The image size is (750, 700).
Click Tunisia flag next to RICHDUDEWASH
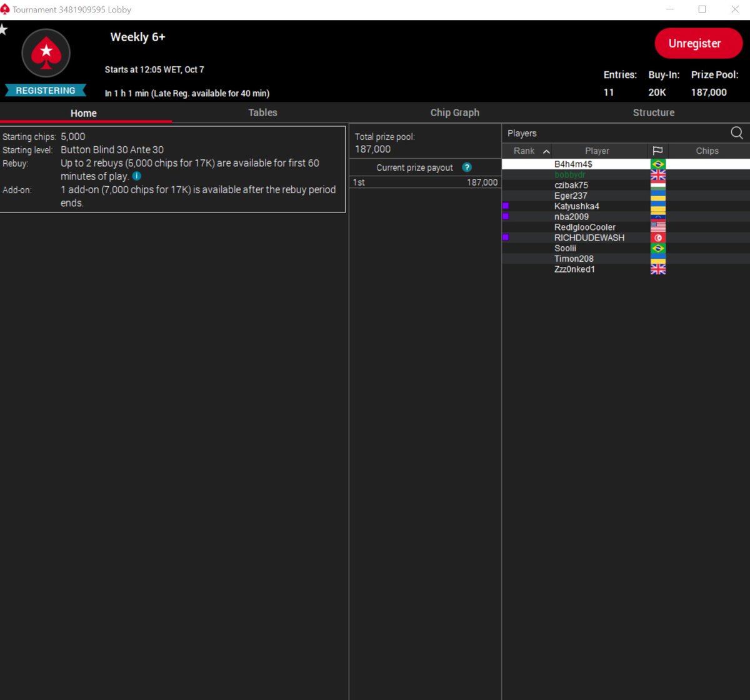point(657,237)
